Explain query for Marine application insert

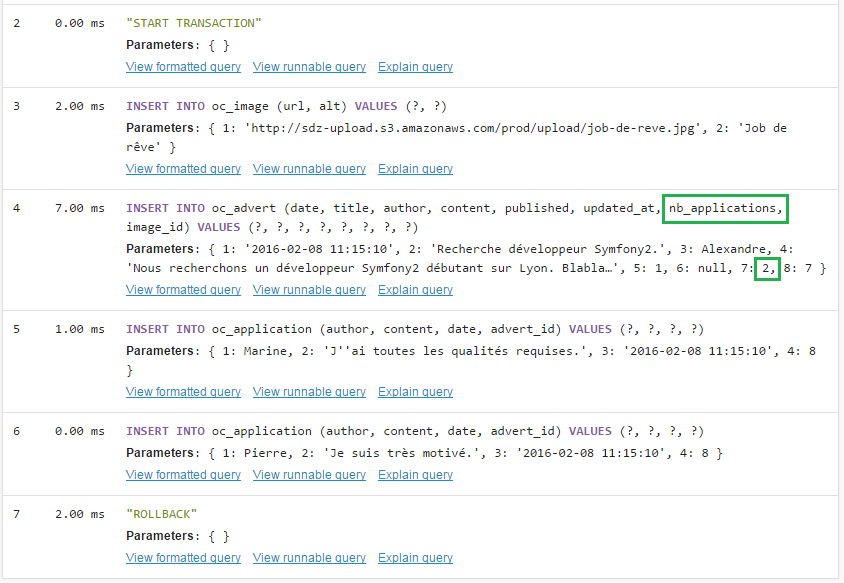click(415, 391)
